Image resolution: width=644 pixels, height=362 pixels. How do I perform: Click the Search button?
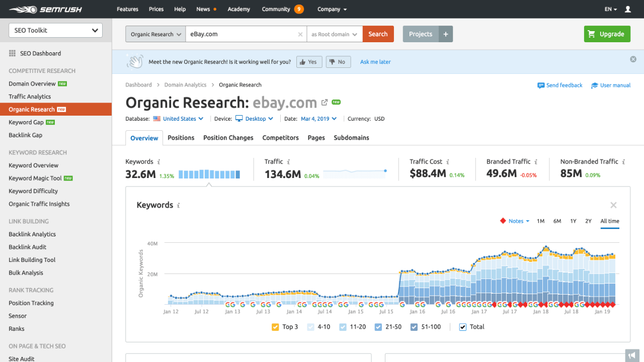378,34
